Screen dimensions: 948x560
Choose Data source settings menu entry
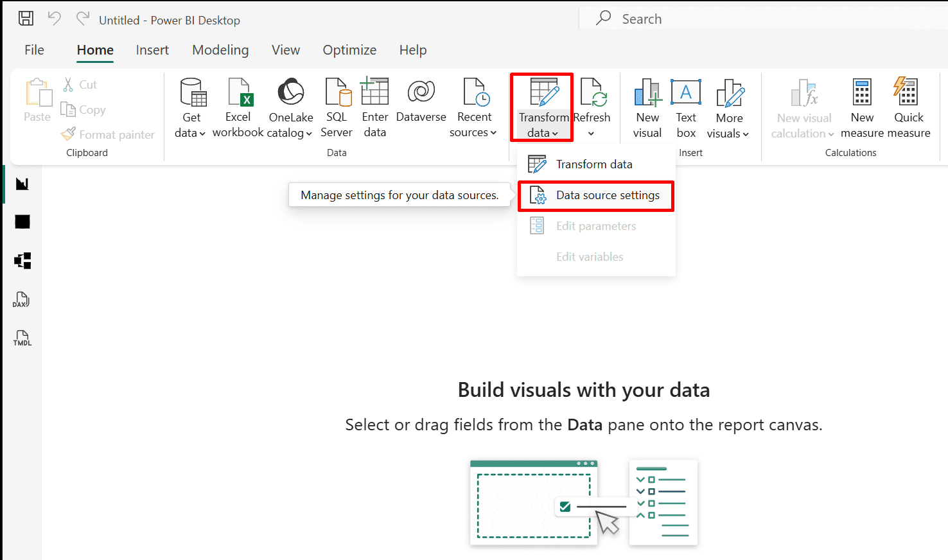pos(607,195)
